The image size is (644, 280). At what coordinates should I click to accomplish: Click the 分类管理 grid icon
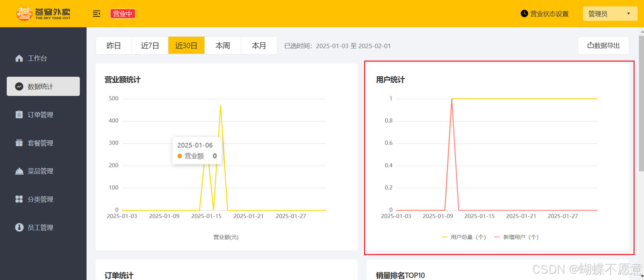[x=19, y=199]
